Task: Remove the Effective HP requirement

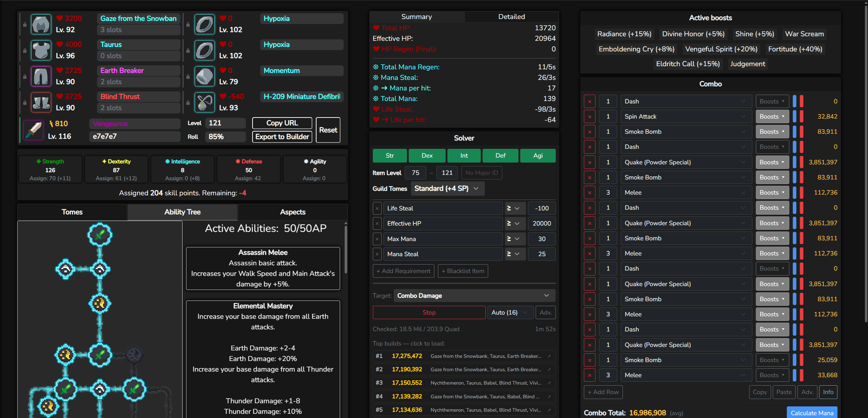Action: tap(377, 223)
